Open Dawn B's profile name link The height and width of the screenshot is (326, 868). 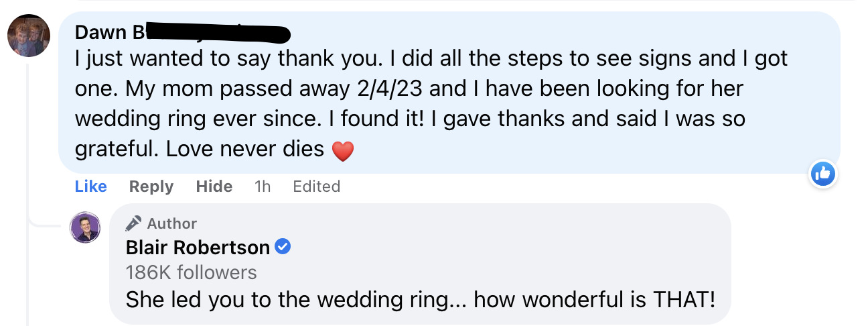pyautogui.click(x=107, y=32)
